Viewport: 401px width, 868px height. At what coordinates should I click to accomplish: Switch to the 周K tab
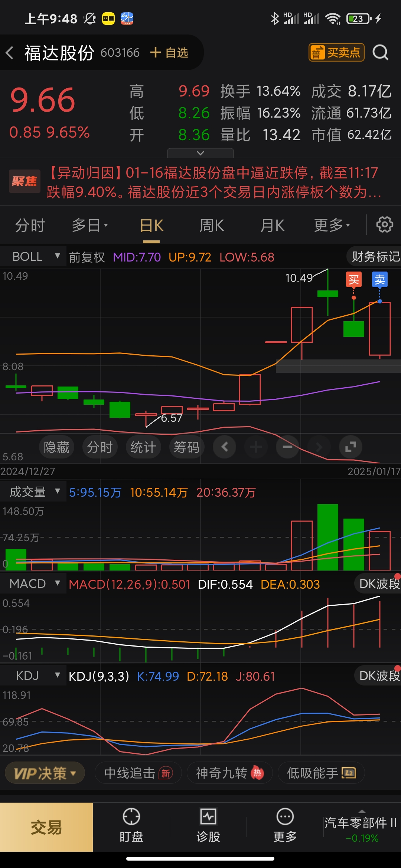[x=212, y=225]
